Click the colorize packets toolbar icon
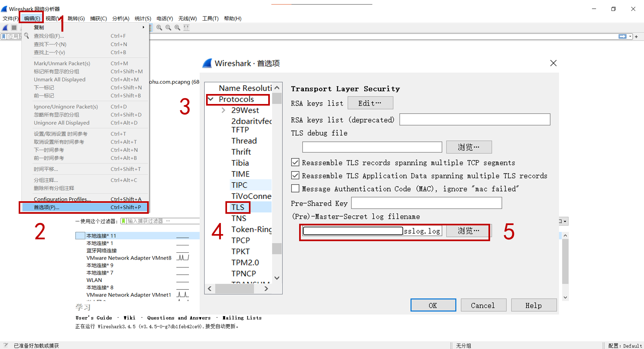 click(151, 27)
